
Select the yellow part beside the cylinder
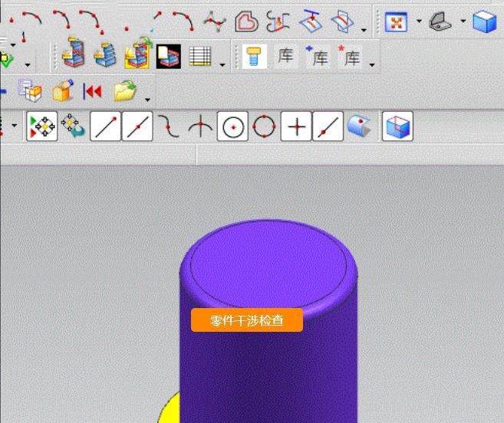[170, 408]
